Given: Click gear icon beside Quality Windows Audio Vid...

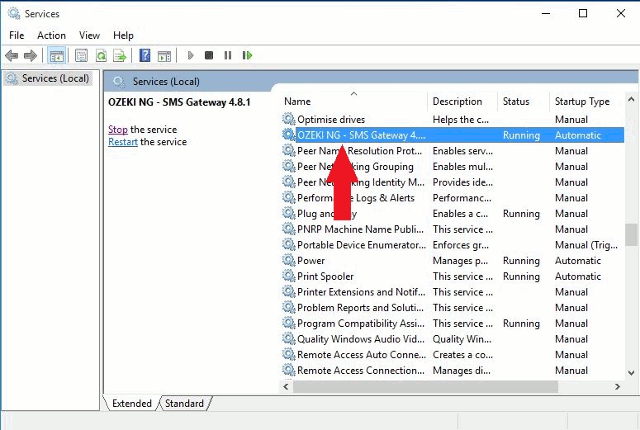Looking at the screenshot, I should point(289,339).
